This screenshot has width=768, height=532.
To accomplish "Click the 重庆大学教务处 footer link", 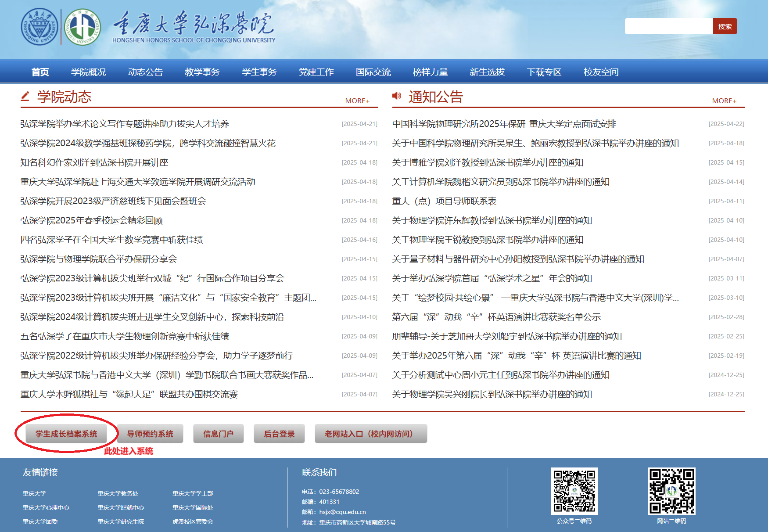I will (118, 493).
